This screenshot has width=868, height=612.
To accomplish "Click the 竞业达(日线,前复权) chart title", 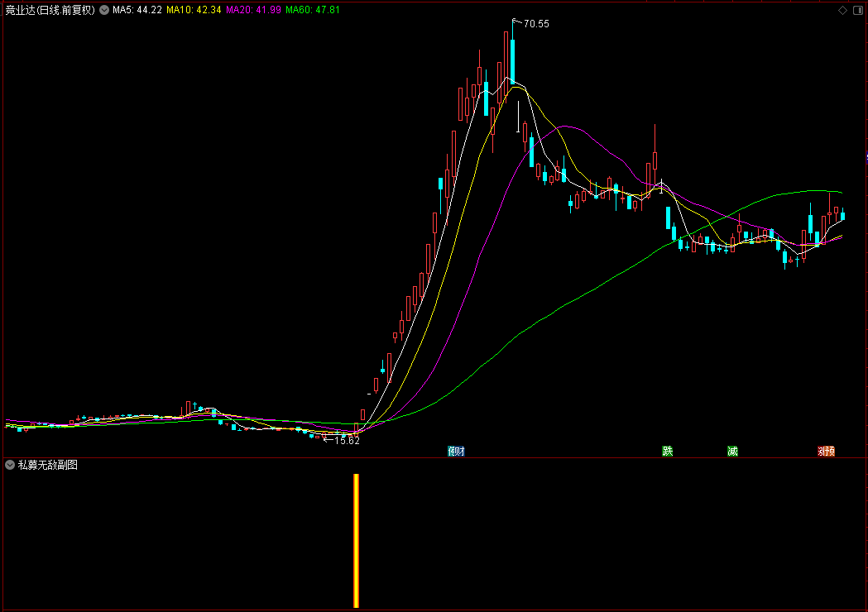I will click(50, 11).
